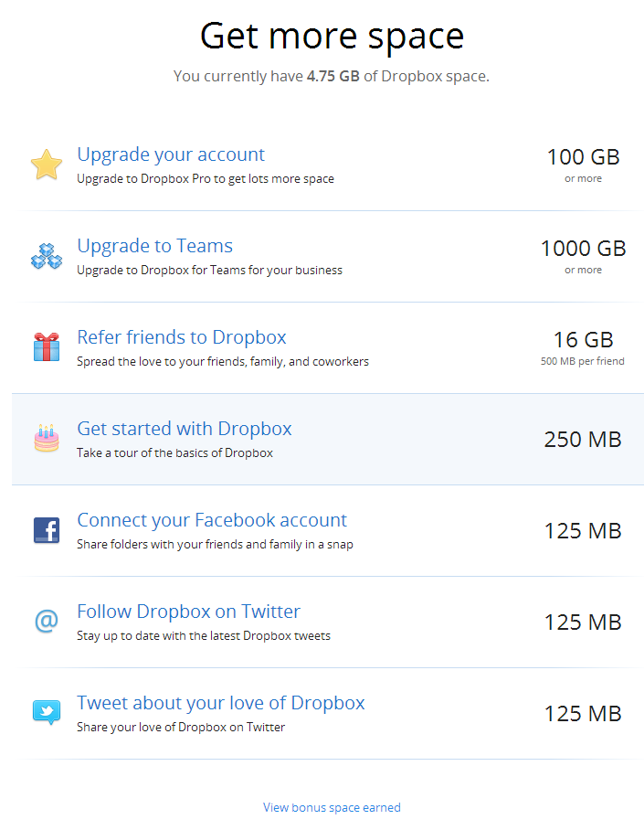
Task: Click the 16 GB referral amount
Action: coord(583,340)
